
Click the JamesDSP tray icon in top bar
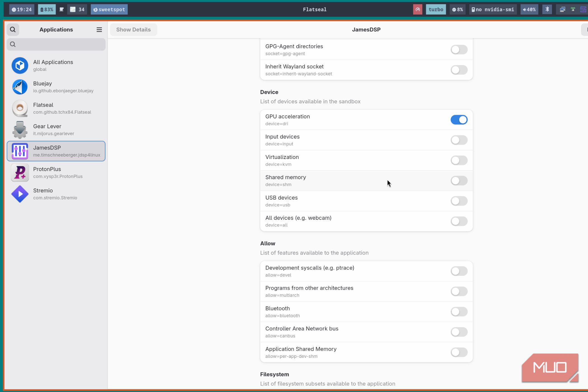(583, 10)
